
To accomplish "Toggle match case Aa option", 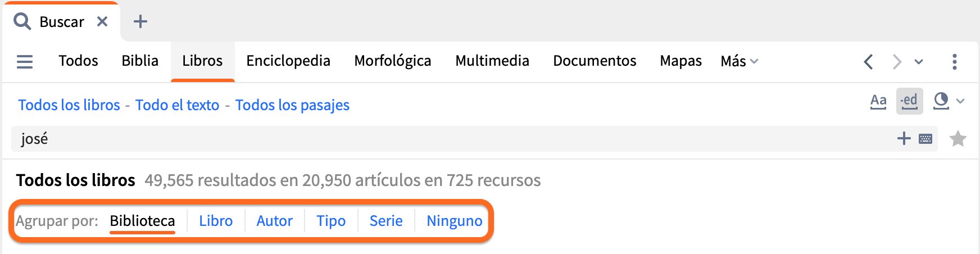I will pyautogui.click(x=878, y=101).
